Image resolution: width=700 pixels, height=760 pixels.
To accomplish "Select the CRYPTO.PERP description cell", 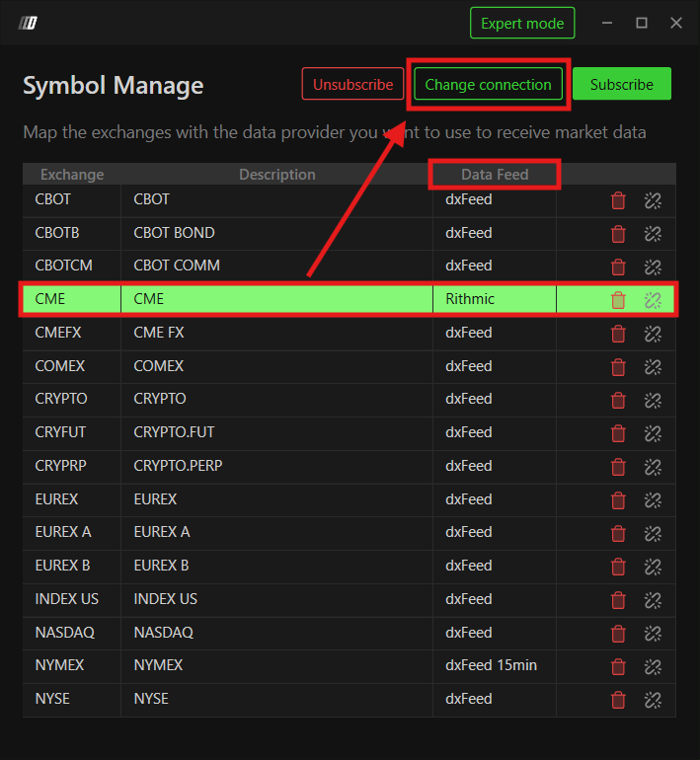I will pos(276,466).
